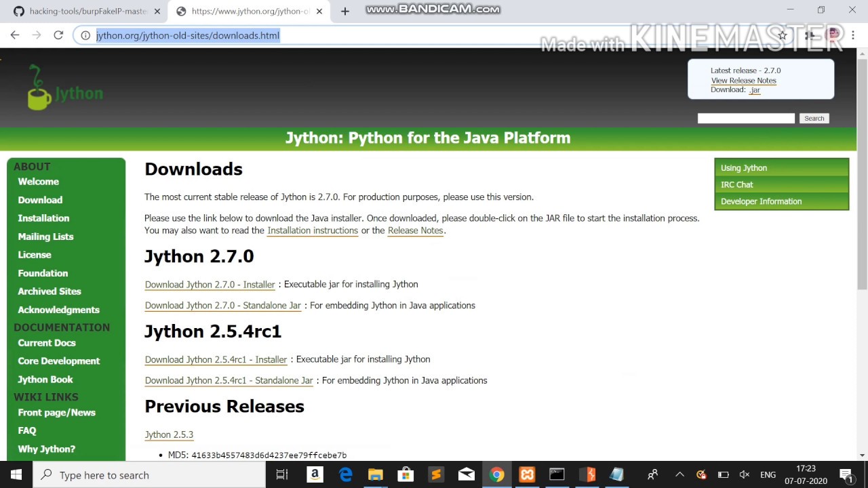This screenshot has width=868, height=488.
Task: Open Mailing Lists sidebar link
Action: [x=45, y=237]
